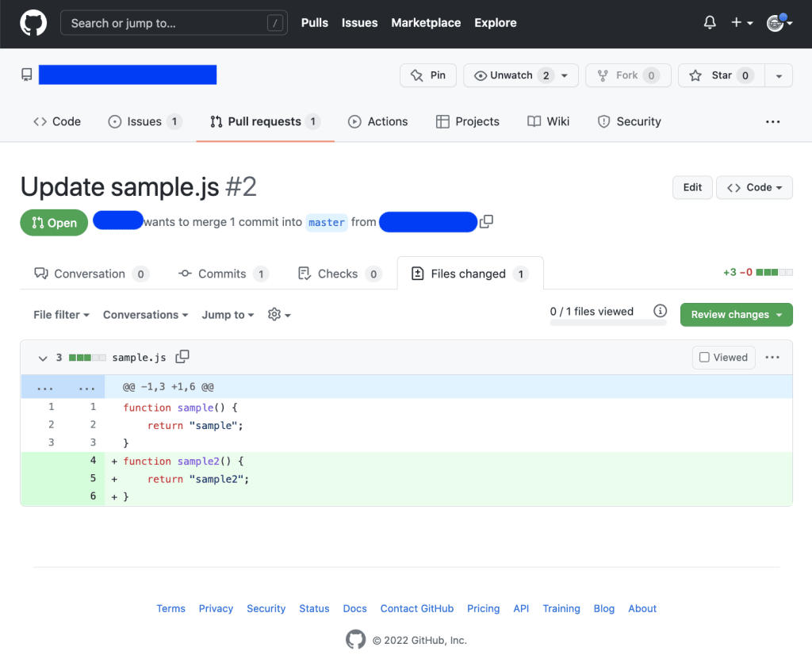The width and height of the screenshot is (812, 655).
Task: Click the GitHub logo in the footer
Action: click(x=355, y=639)
